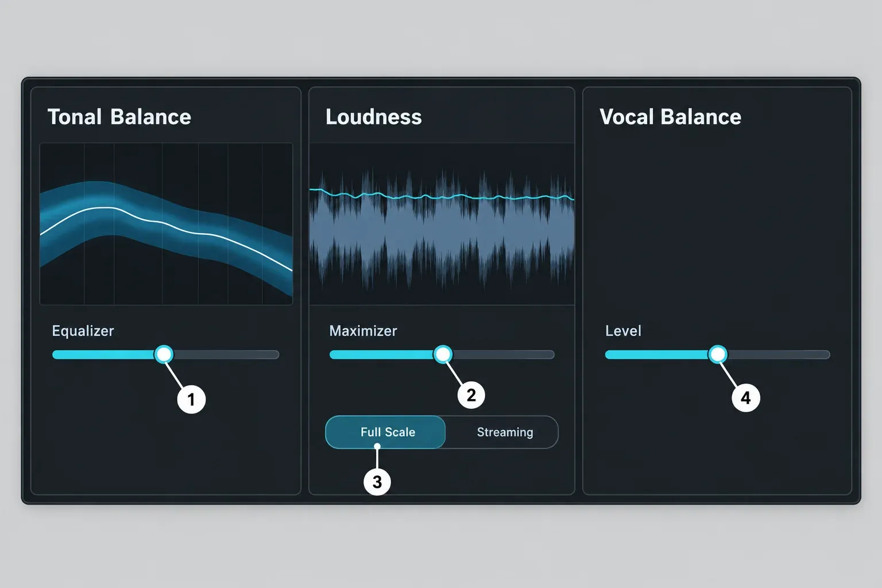Click the Vocal Balance heading

(670, 117)
